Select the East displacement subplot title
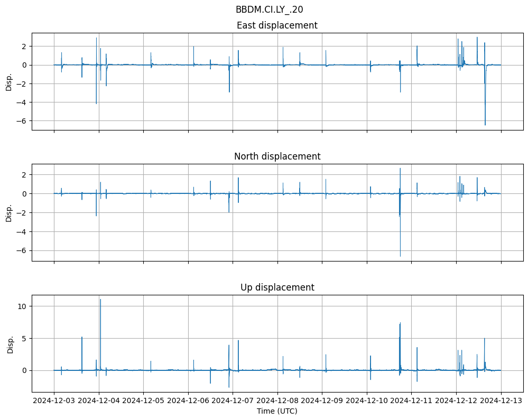Viewport: 528px width, 420px height. pos(277,25)
